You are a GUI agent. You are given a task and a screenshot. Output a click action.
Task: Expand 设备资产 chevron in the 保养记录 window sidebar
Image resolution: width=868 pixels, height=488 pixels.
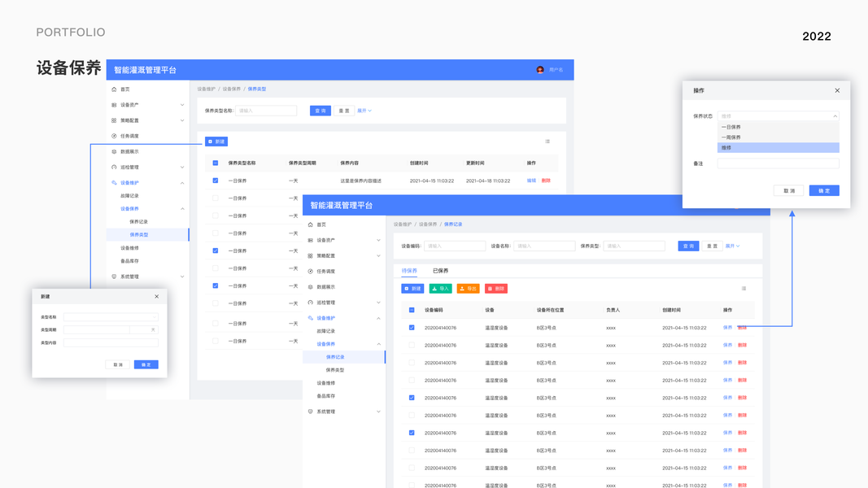(x=378, y=240)
